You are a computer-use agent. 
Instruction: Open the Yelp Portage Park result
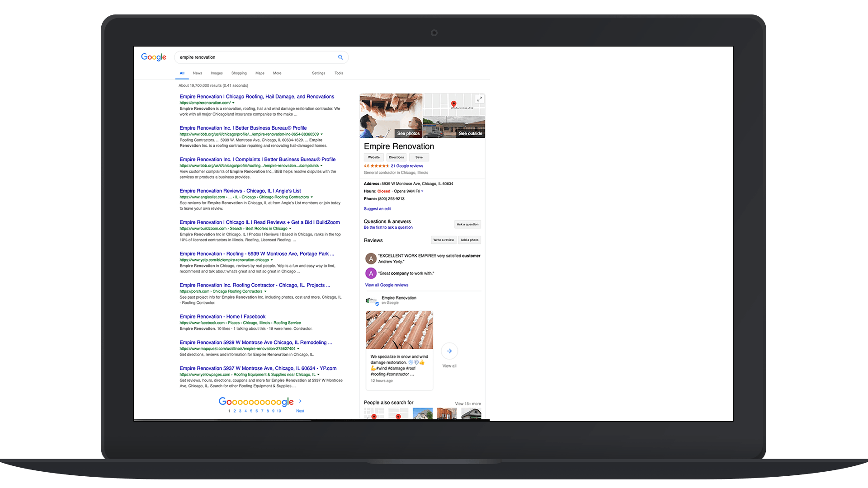point(257,253)
